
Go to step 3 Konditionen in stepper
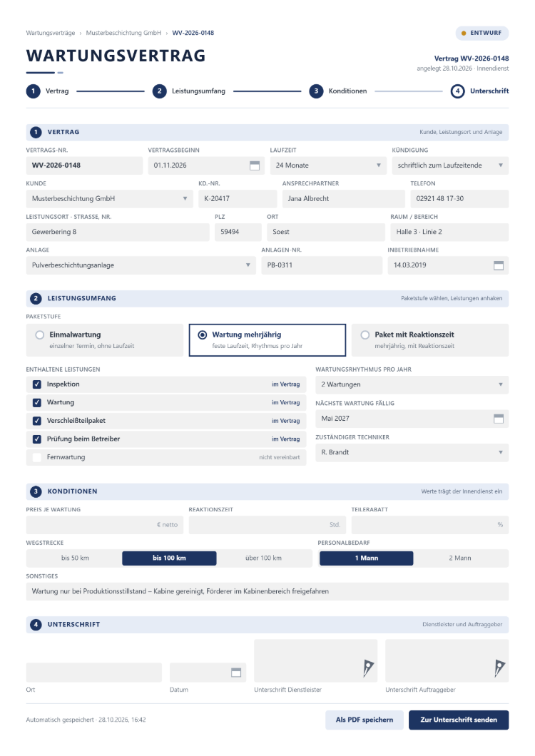pyautogui.click(x=337, y=91)
